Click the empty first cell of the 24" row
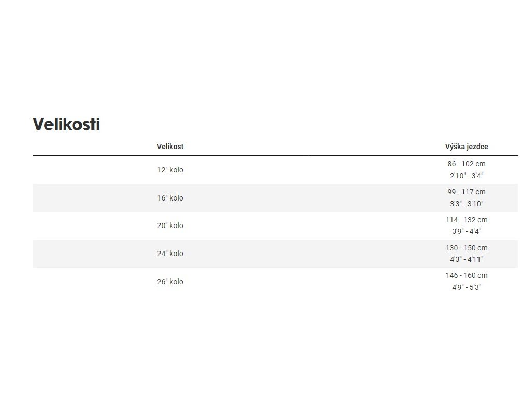 click(78, 254)
